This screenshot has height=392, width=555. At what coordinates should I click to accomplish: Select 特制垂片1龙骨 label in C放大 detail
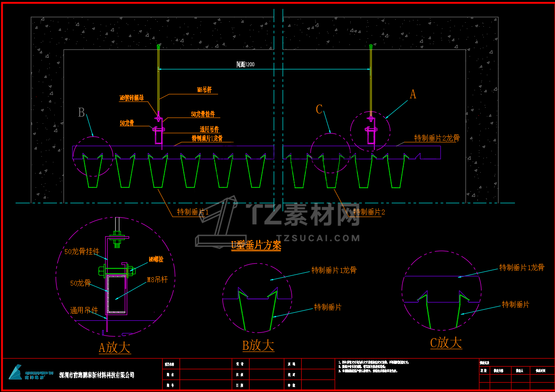coord(522,267)
